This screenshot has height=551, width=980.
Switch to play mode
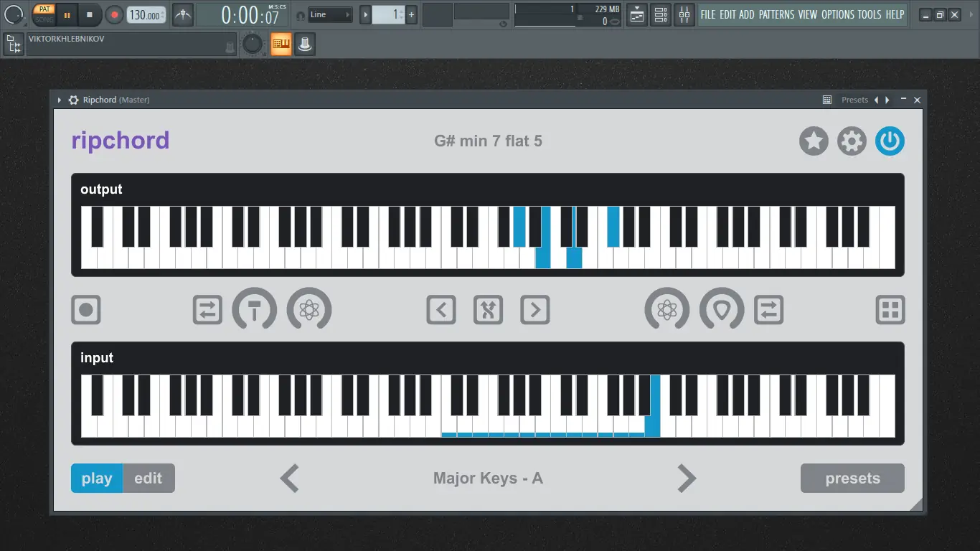click(97, 479)
